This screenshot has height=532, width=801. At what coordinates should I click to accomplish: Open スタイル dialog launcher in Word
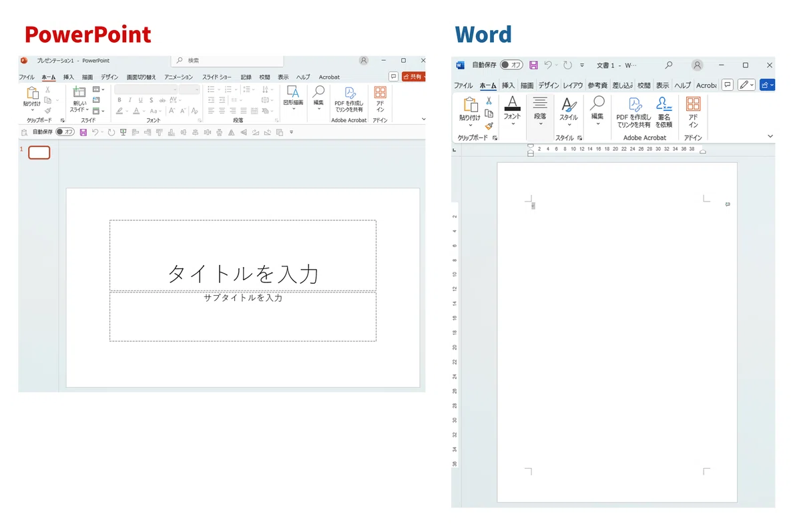[579, 138]
